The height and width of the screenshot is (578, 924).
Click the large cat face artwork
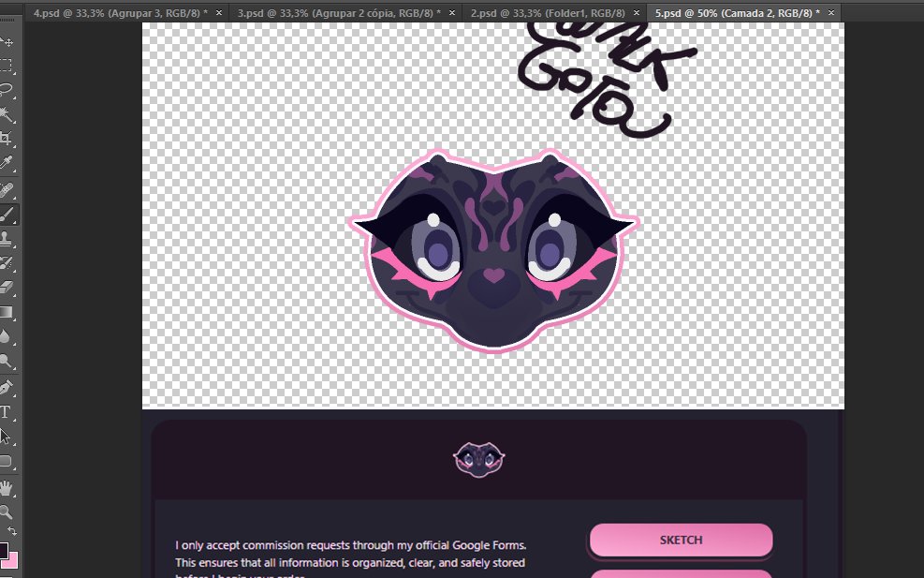click(493, 251)
